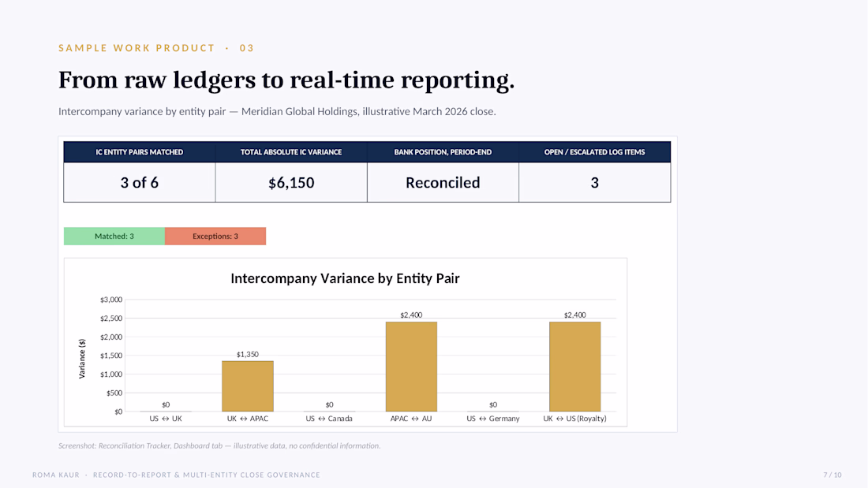Click the UK ↔ APAC variance bar
This screenshot has height=488, width=868.
pyautogui.click(x=248, y=386)
